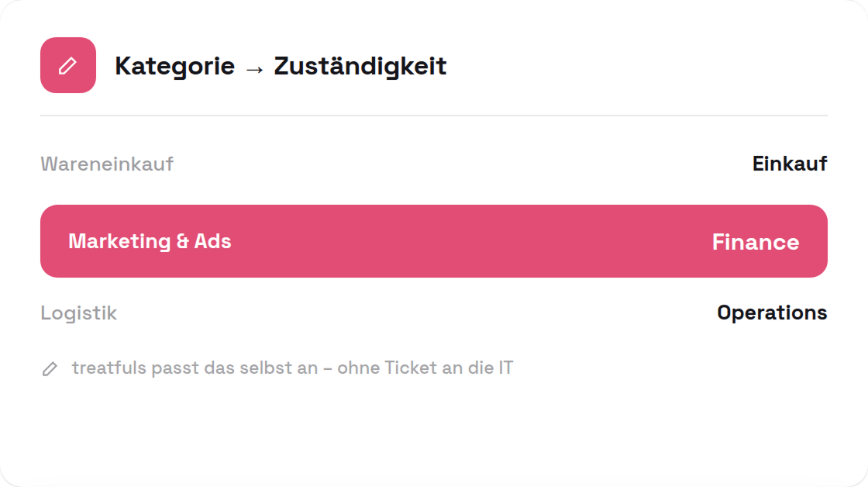Viewport: 868px width, 487px height.
Task: Click the small gray pencil icon
Action: pos(50,369)
